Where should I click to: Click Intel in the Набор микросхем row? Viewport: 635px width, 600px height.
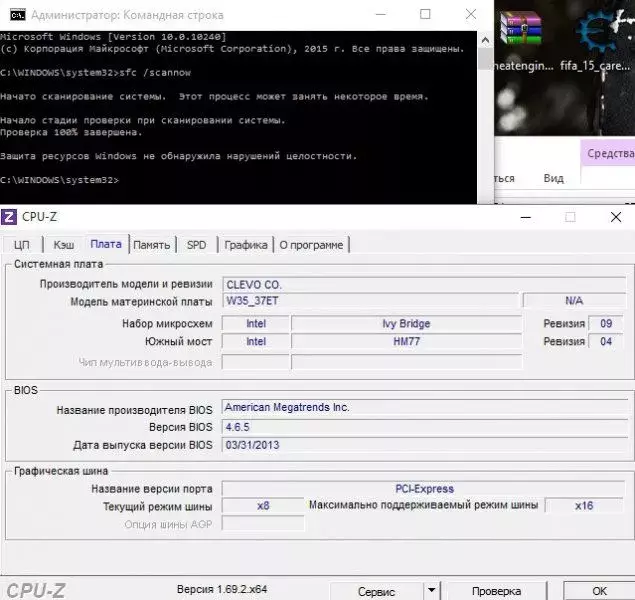(256, 323)
